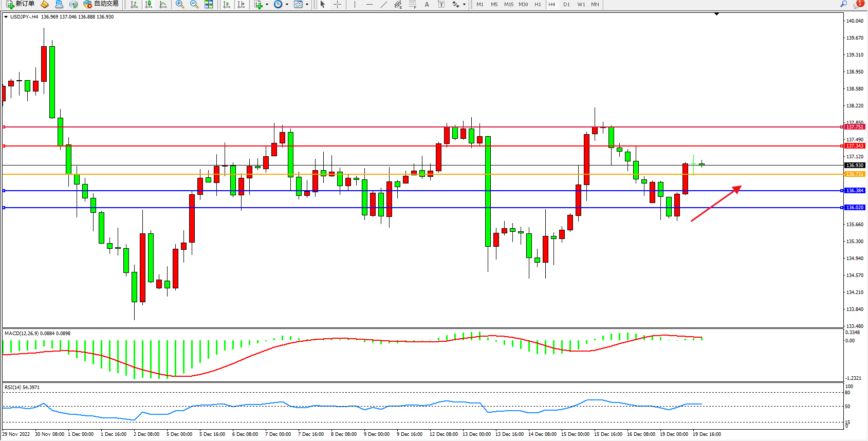Screen dimensions: 868x441
Task: Open the periodicity clock dropdown arrow
Action: point(287,4)
